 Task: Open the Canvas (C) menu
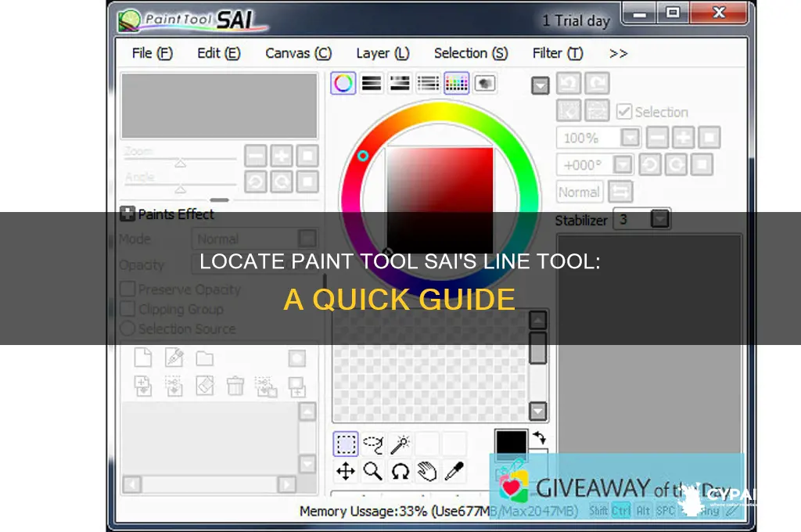tap(298, 53)
